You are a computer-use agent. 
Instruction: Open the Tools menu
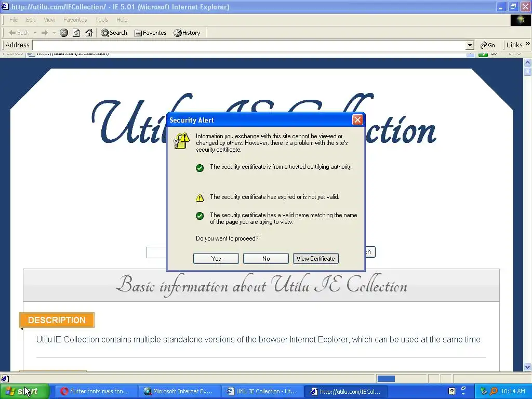[101, 20]
